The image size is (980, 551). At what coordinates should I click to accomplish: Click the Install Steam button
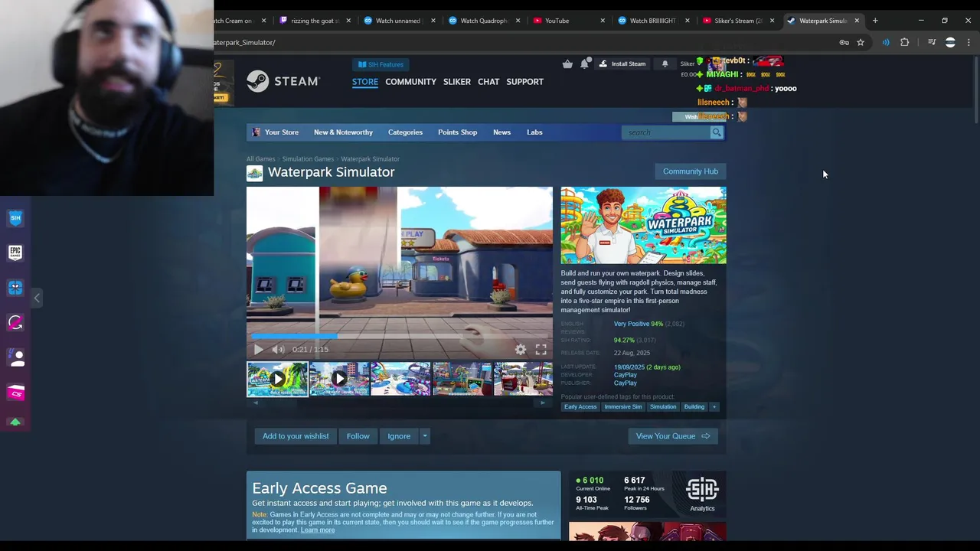(x=622, y=64)
